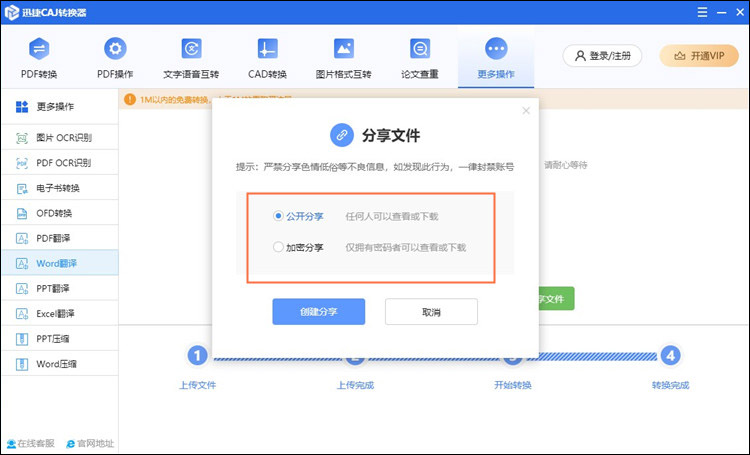
Task: Click the PPT压缩 sidebar icon
Action: point(22,339)
